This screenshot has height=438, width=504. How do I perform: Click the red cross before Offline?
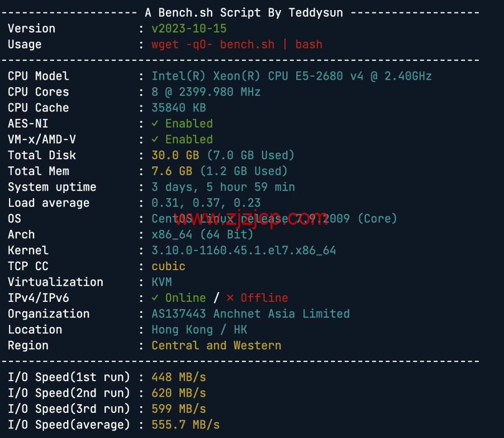230,298
